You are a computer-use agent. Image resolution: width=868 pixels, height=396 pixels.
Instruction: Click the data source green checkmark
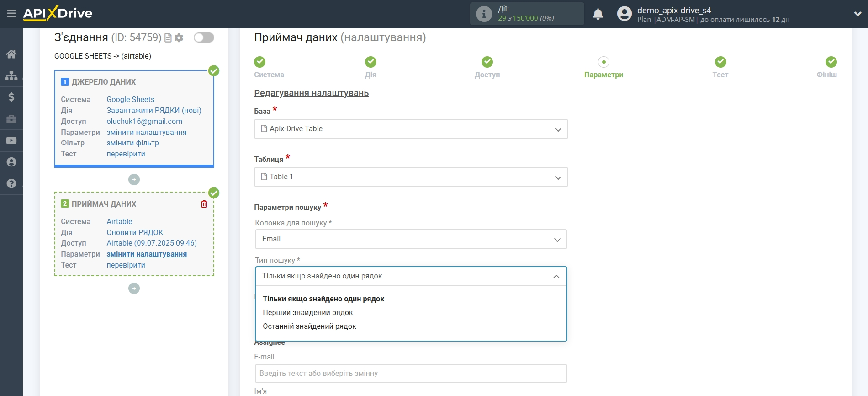pyautogui.click(x=214, y=71)
